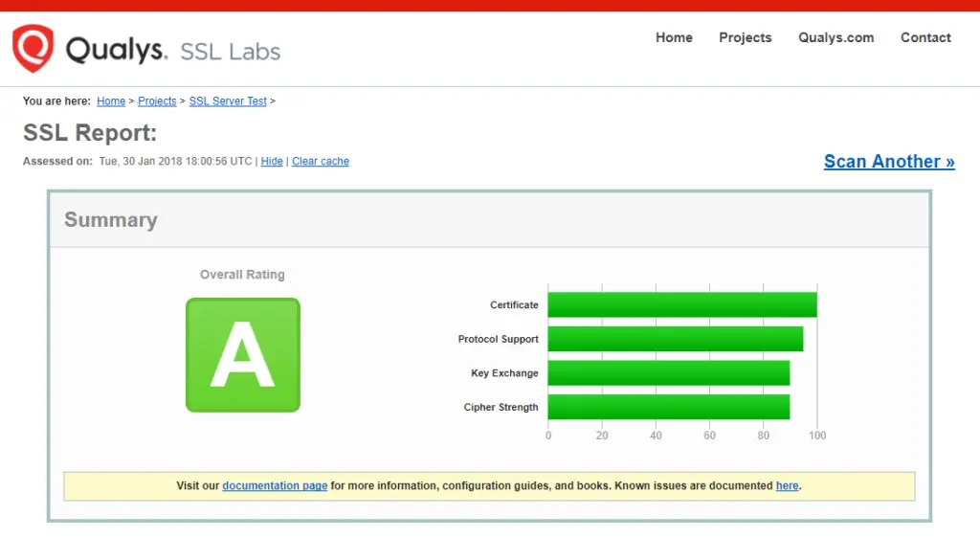Click the Home breadcrumb link
980x537 pixels.
point(111,101)
